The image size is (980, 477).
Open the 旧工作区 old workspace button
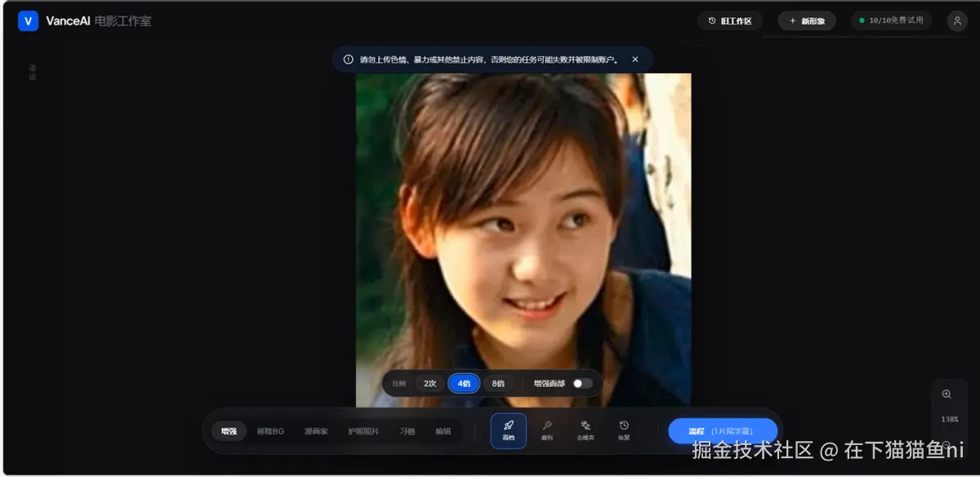point(730,21)
